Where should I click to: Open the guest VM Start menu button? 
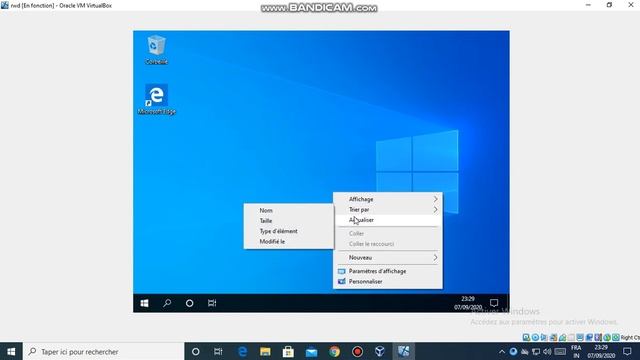point(144,303)
